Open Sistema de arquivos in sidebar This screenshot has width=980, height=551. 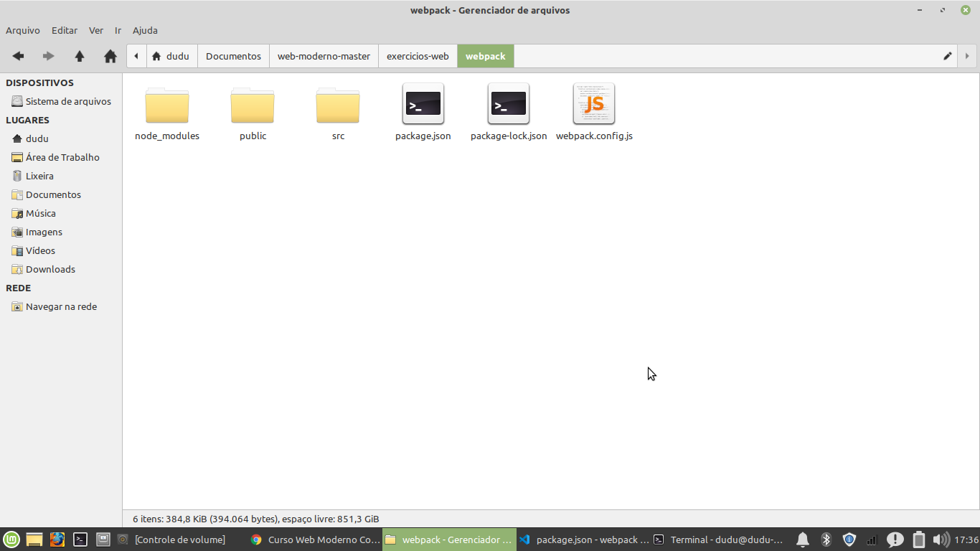61,101
